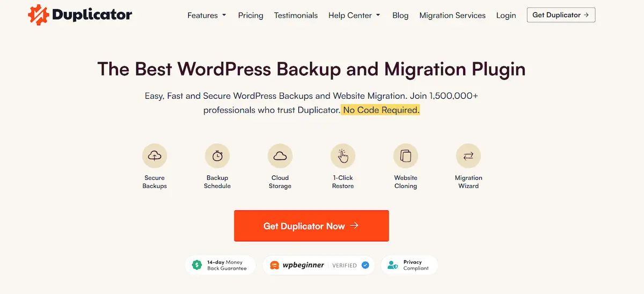Open the Blog link
This screenshot has height=294, width=644.
[x=400, y=16]
